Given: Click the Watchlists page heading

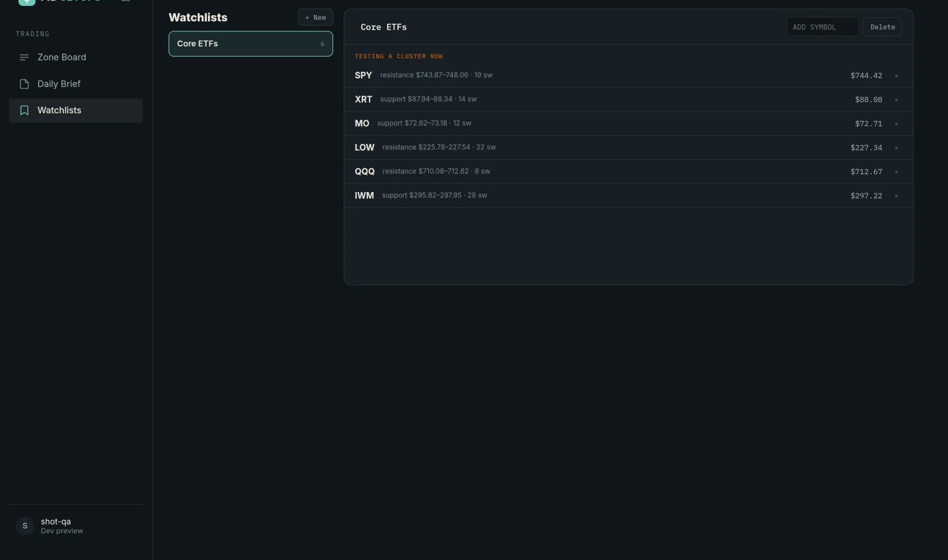Looking at the screenshot, I should click(x=198, y=18).
